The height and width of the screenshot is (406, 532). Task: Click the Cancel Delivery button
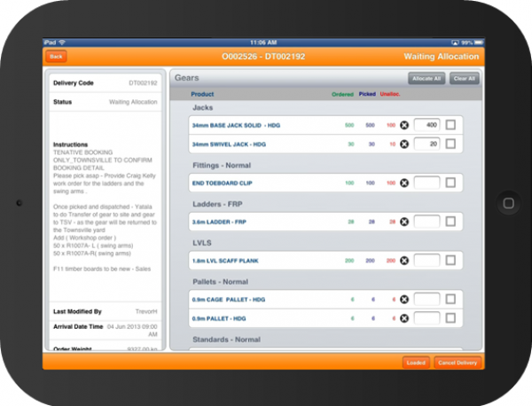coord(458,363)
